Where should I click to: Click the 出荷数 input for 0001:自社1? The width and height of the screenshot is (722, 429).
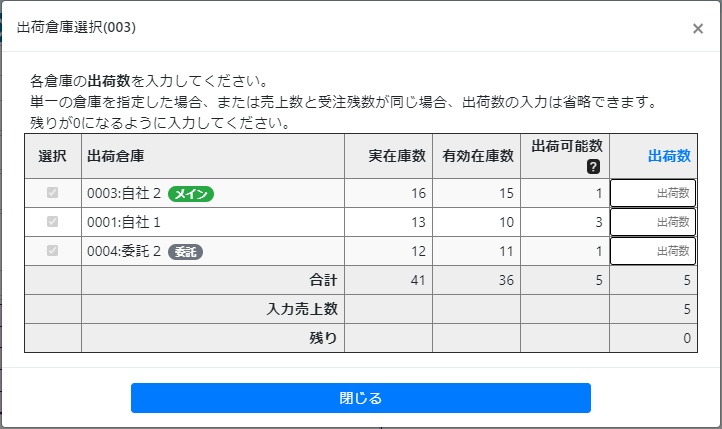click(653, 222)
